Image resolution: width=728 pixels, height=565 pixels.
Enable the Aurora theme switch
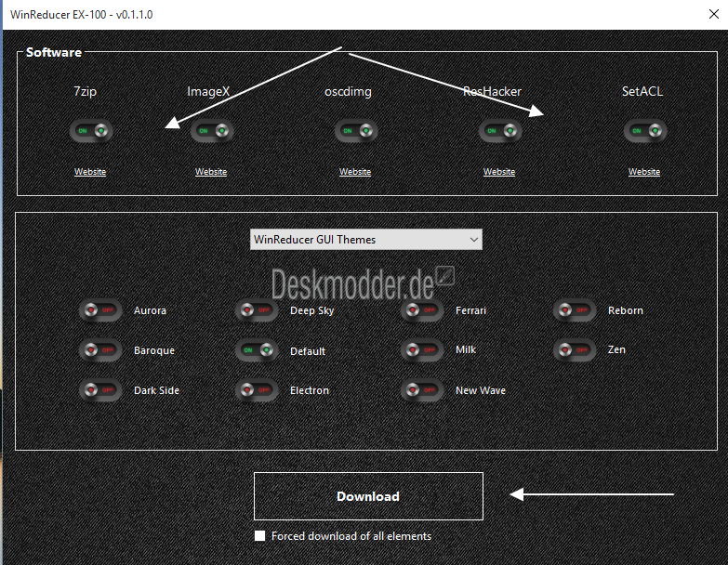tap(100, 309)
